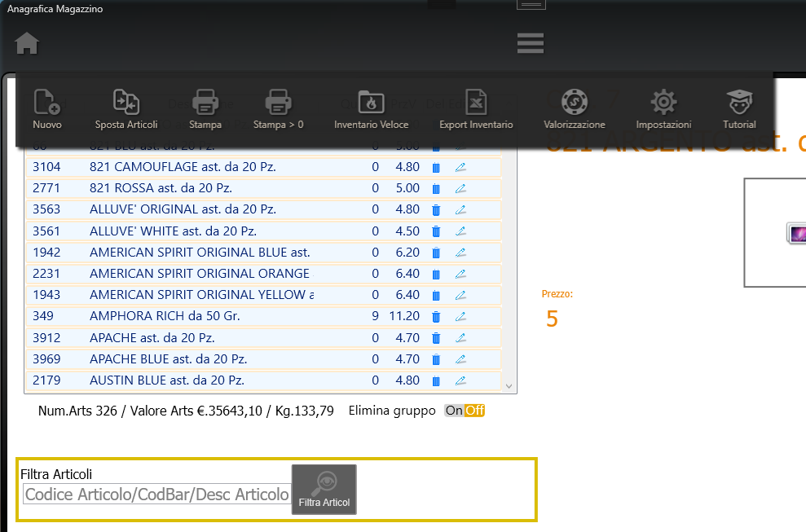Select row AUSTIN BLUE ast. da 20 Pz.

point(264,380)
